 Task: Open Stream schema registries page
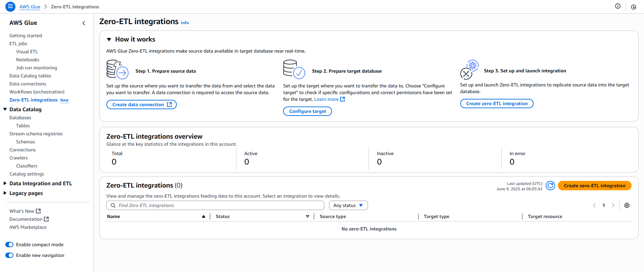click(36, 134)
